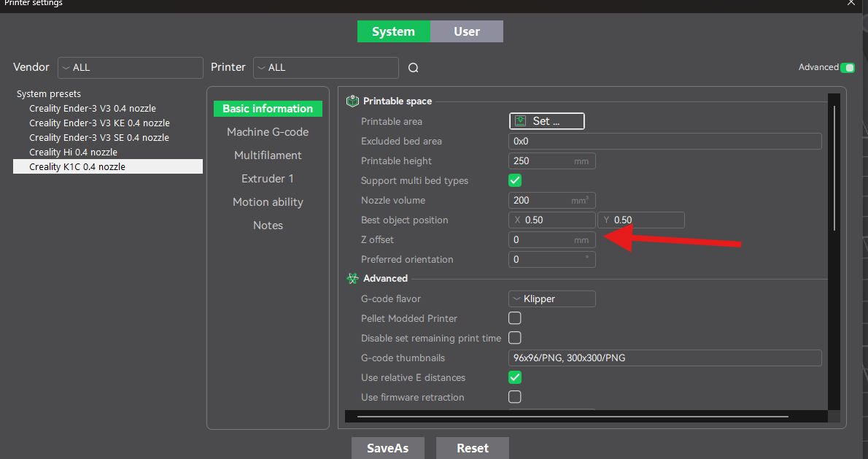
Task: Enable Use firmware retraction checkbox
Action: click(515, 397)
